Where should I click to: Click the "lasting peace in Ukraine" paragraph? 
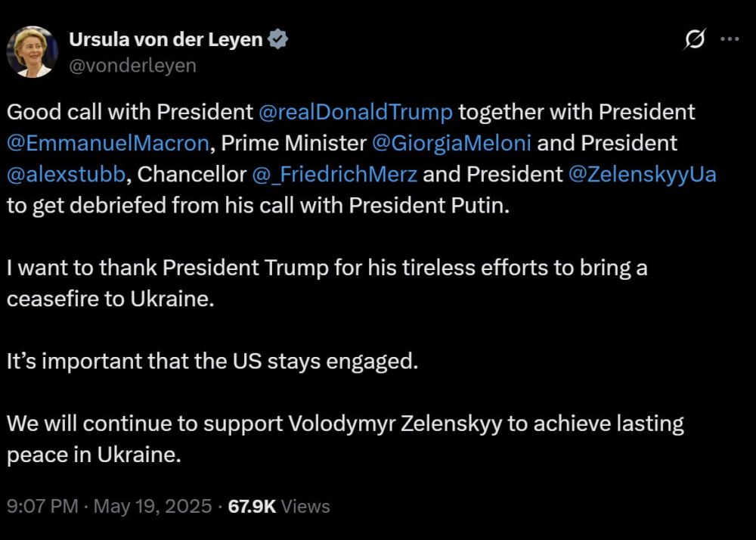tap(345, 439)
